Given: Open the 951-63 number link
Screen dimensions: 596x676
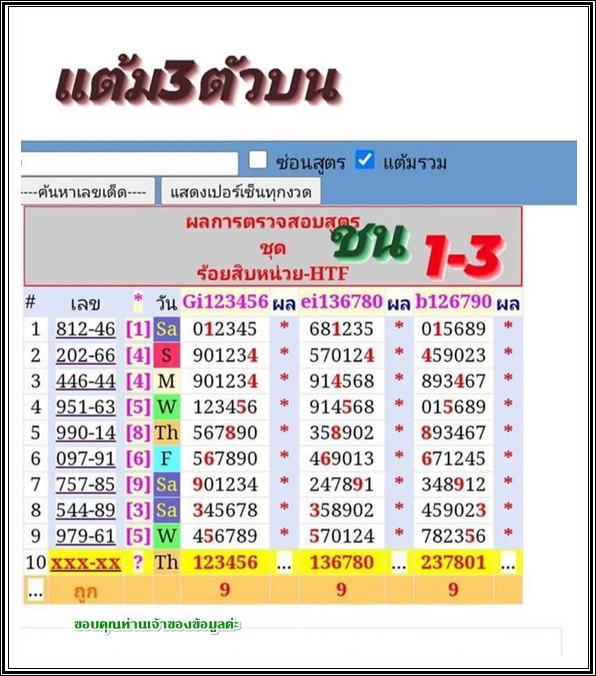Looking at the screenshot, I should (86, 407).
